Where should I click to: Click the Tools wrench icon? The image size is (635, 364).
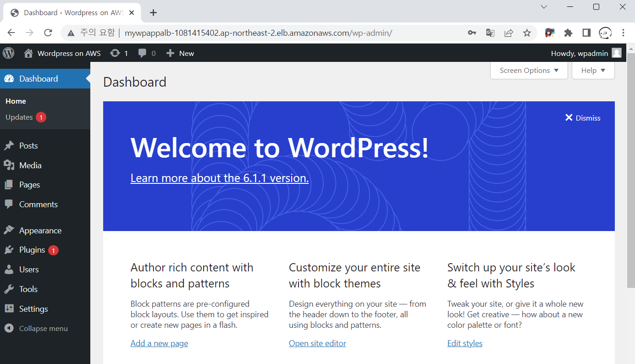click(9, 289)
